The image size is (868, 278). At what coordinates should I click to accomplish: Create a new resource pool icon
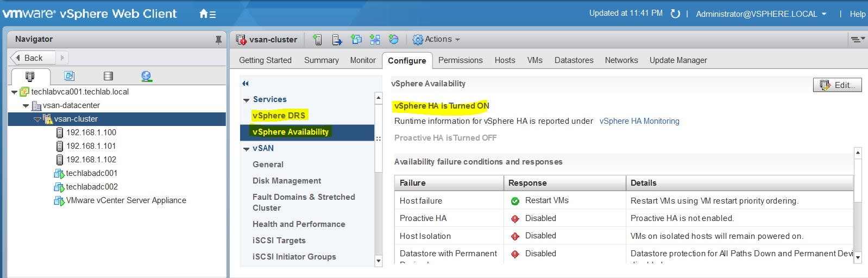point(394,39)
